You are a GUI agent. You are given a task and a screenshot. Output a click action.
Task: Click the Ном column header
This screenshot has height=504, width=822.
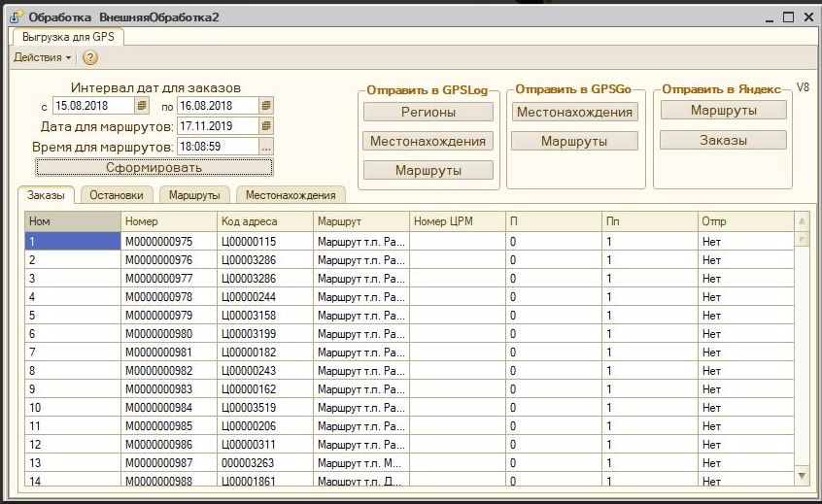point(73,221)
